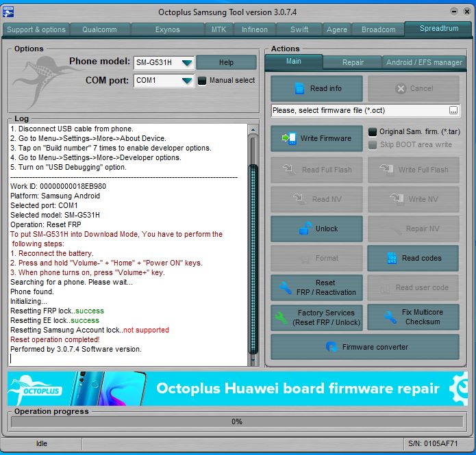This screenshot has width=476, height=455.
Task: Click the Fix Multicore Checksum wrench icon
Action: click(390, 317)
